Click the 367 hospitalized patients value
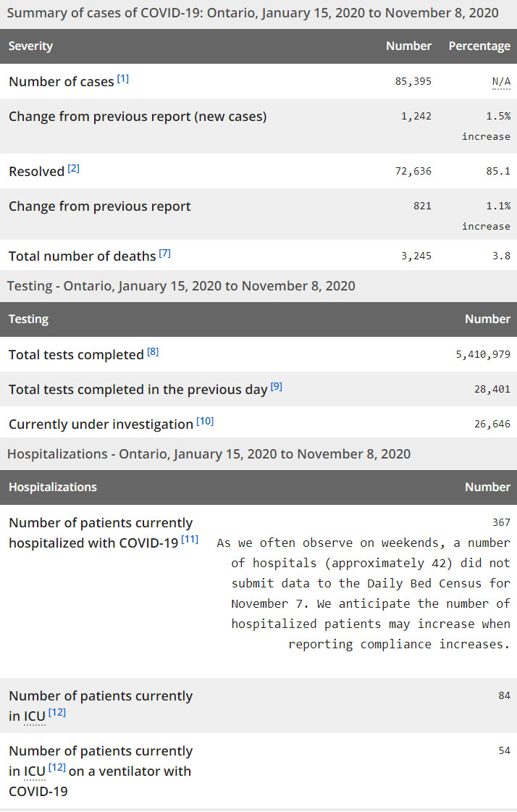The image size is (517, 812). pyautogui.click(x=501, y=522)
